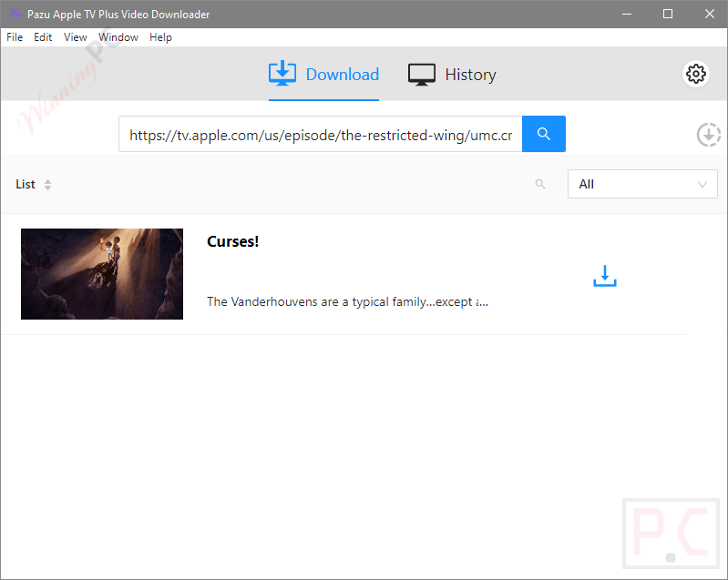
Task: Download the Curses! video
Action: (604, 276)
